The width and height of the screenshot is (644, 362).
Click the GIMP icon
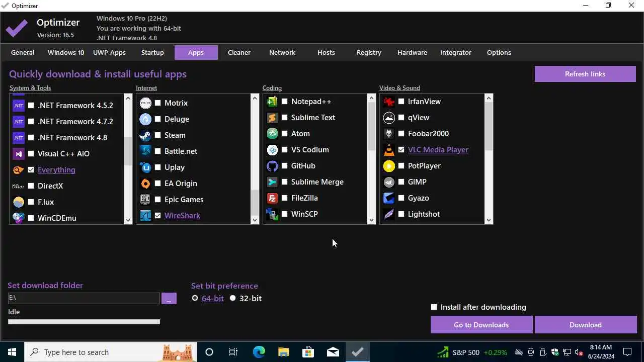[389, 182]
